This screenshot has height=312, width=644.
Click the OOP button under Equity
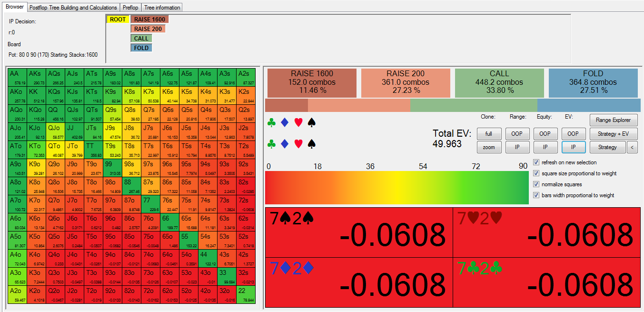point(545,134)
